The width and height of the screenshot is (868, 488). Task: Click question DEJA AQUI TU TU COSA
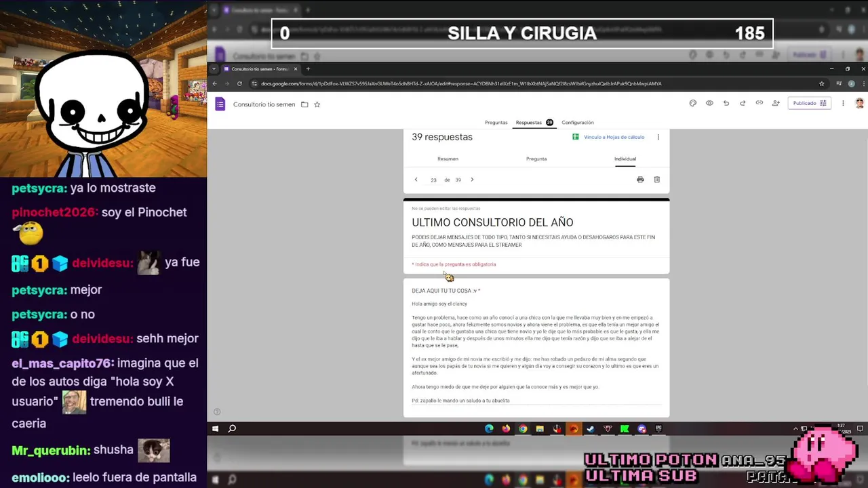446,291
